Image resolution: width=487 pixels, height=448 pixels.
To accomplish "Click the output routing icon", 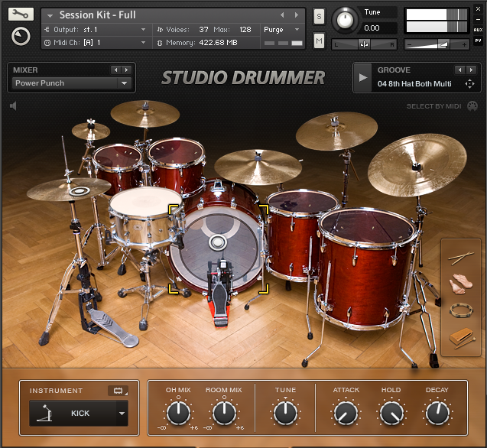I will tap(47, 30).
